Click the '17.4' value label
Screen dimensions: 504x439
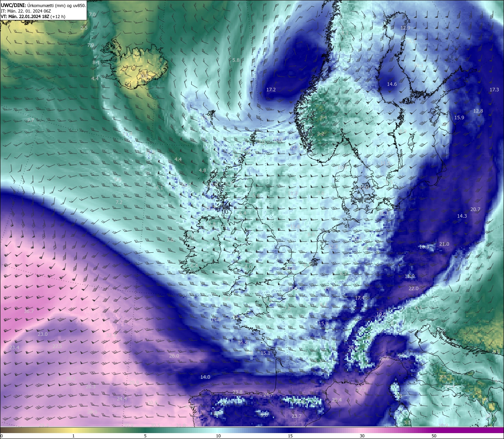[359, 298]
